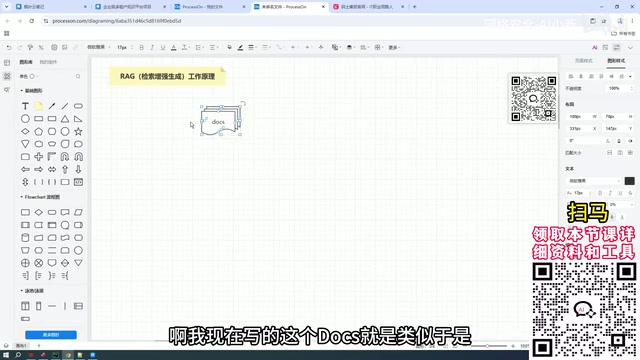
Task: Select the swimlane pool shape
Action: (25, 306)
